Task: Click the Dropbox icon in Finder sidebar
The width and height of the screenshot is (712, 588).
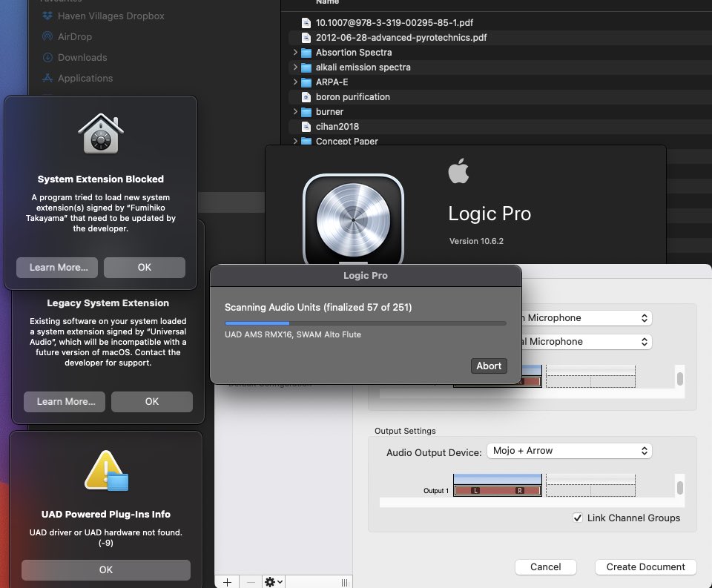Action: (47, 16)
